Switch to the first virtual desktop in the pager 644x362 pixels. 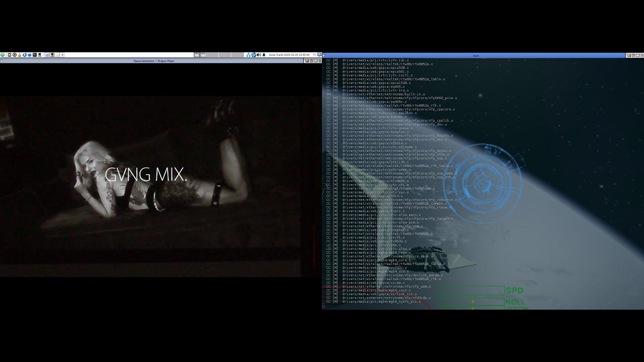pyautogui.click(x=197, y=55)
